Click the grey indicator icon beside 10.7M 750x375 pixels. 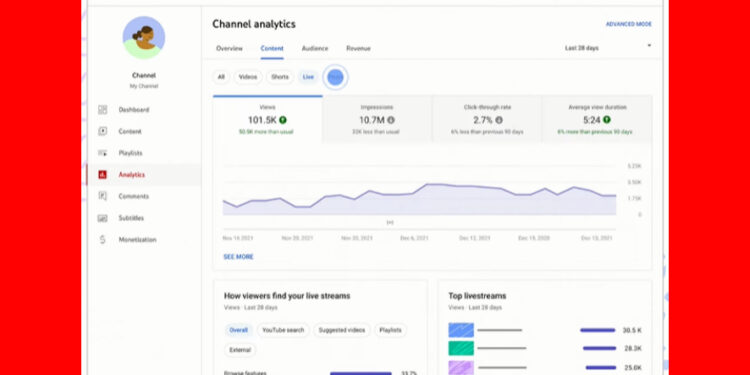391,120
